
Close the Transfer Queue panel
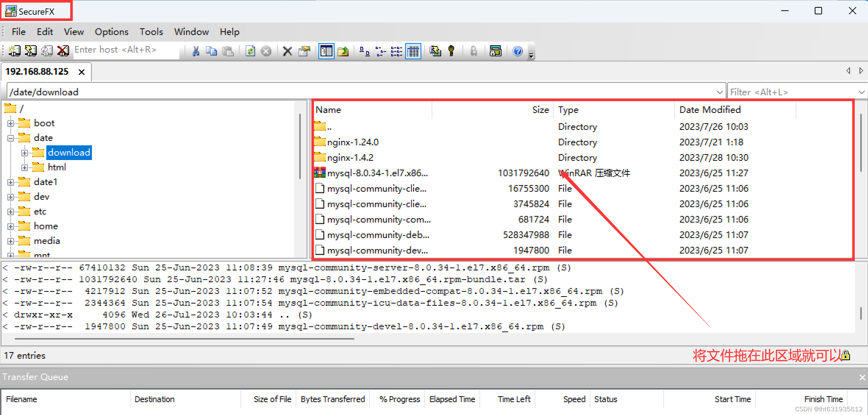tap(862, 377)
